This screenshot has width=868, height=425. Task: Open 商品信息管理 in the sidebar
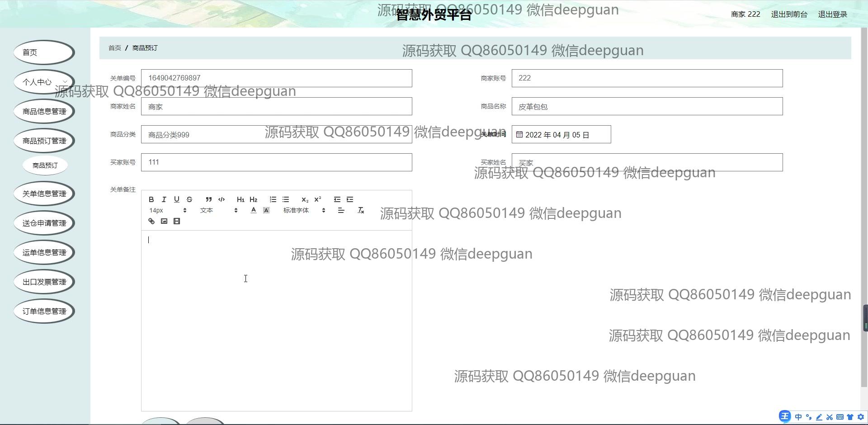[44, 111]
